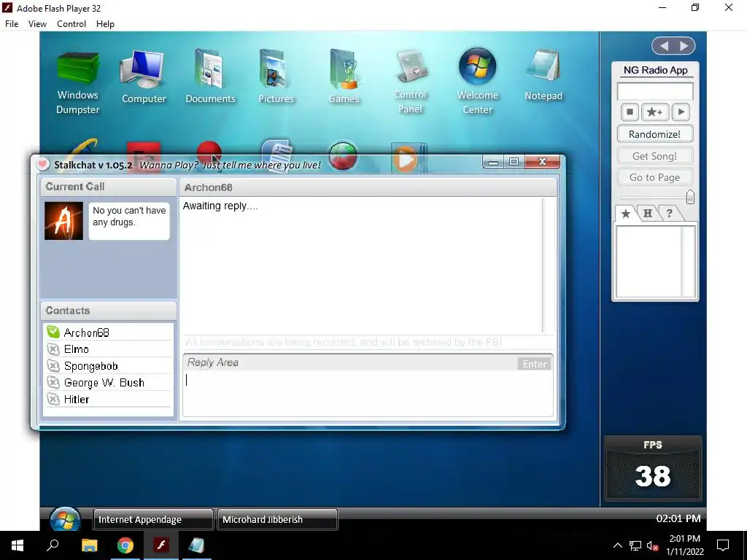Click the Stalkchat heart icon in title bar
This screenshot has height=560, width=747.
click(x=43, y=164)
